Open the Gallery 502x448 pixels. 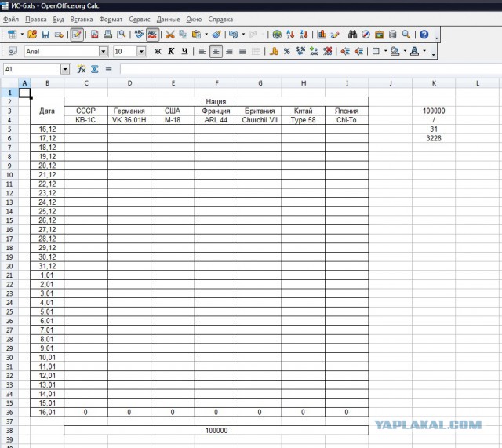(x=380, y=35)
